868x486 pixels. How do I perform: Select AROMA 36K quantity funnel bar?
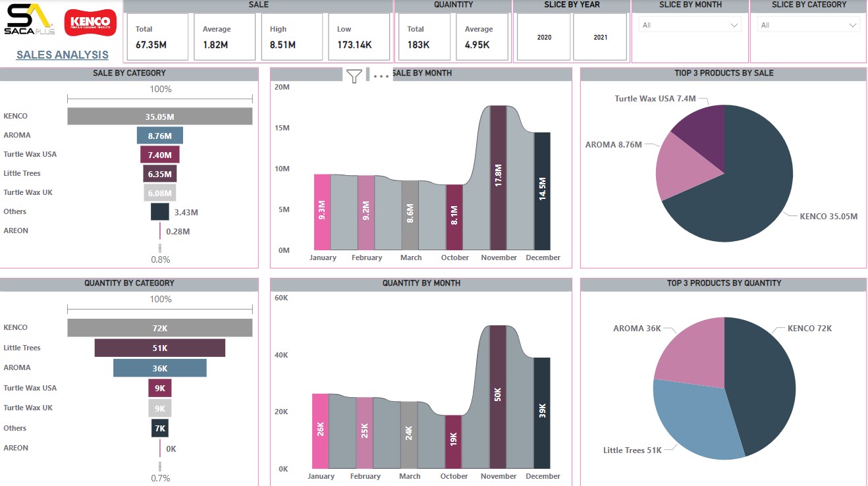(160, 368)
